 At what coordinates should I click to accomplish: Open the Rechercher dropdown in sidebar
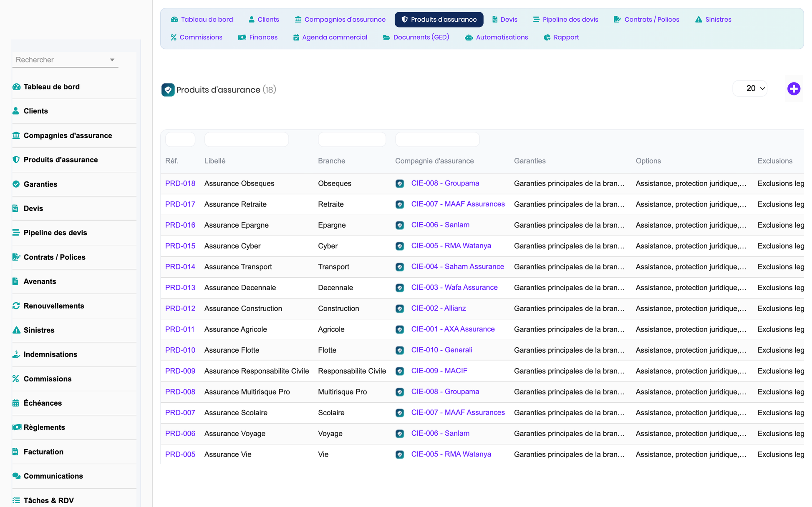point(65,60)
